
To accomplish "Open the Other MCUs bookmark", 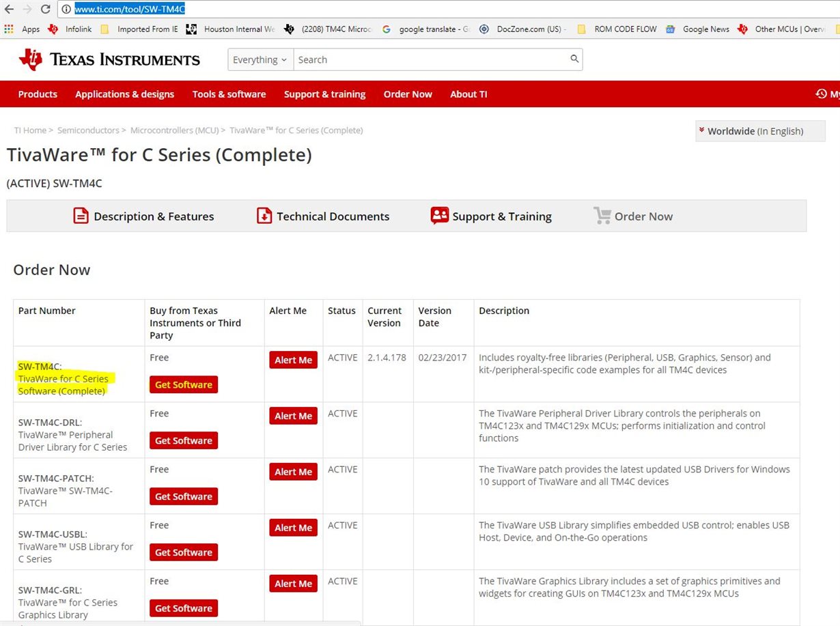I will (782, 29).
